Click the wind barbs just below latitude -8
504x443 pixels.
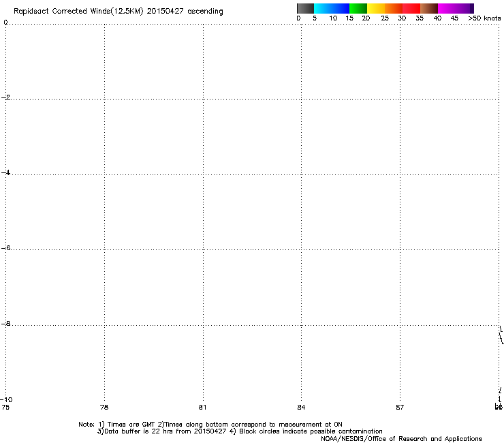pyautogui.click(x=501, y=335)
